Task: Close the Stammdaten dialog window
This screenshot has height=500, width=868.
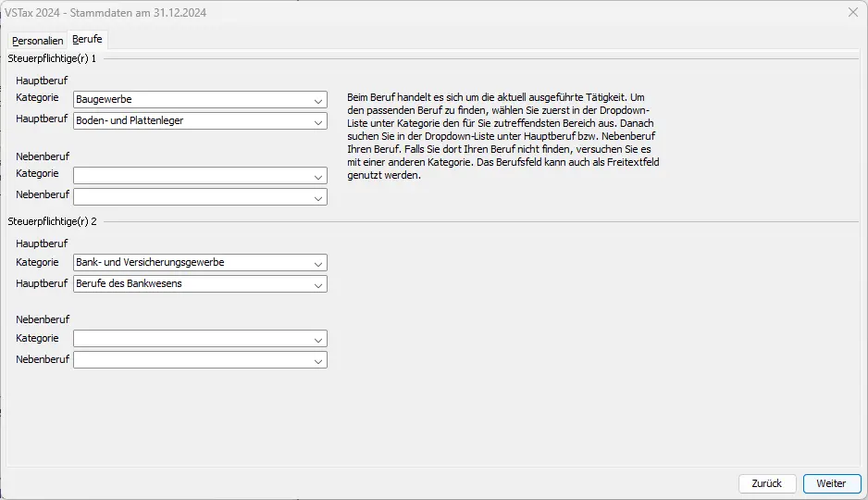Action: pyautogui.click(x=852, y=12)
